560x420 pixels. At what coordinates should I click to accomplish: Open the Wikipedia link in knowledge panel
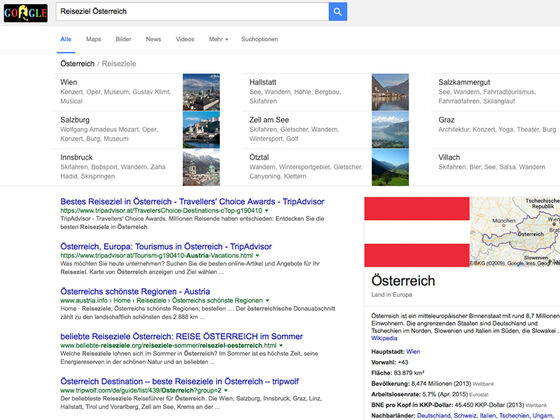pyautogui.click(x=384, y=338)
